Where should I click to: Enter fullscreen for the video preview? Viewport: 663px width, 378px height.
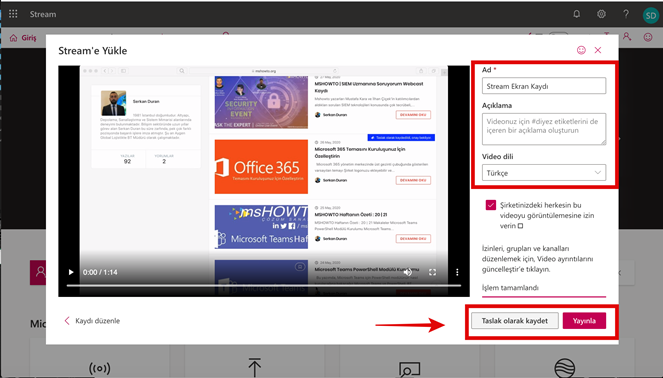[432, 272]
